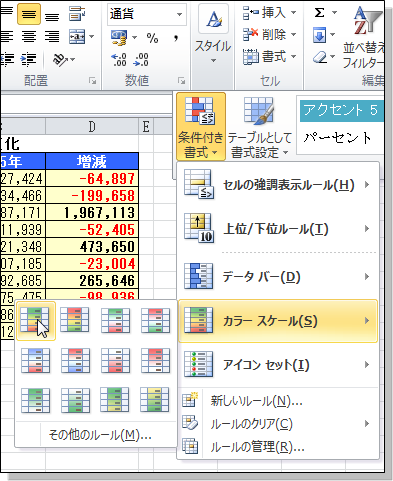This screenshot has width=393, height=481.
Task: Click the 条件付き書式 button
Action: coord(200,127)
